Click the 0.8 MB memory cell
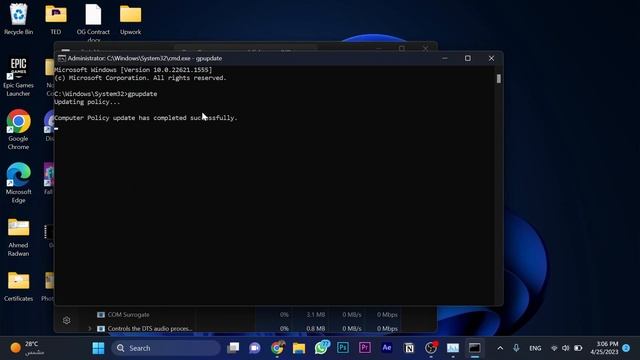This screenshot has width=640, height=360. [x=316, y=329]
